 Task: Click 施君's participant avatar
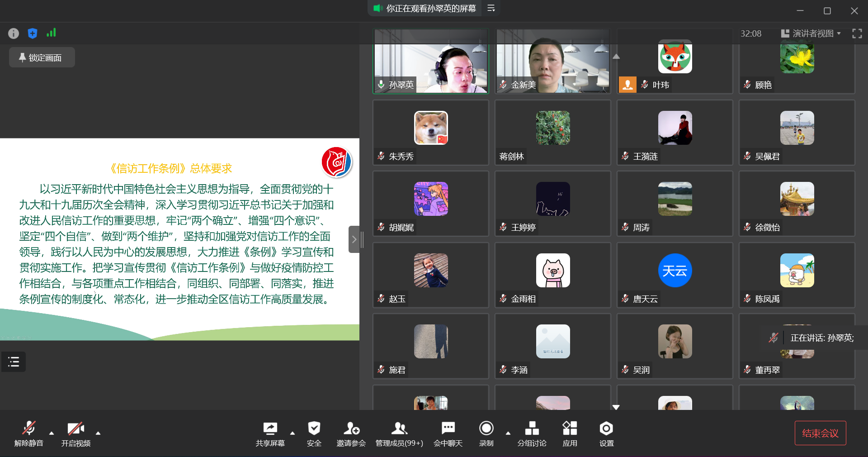point(431,341)
